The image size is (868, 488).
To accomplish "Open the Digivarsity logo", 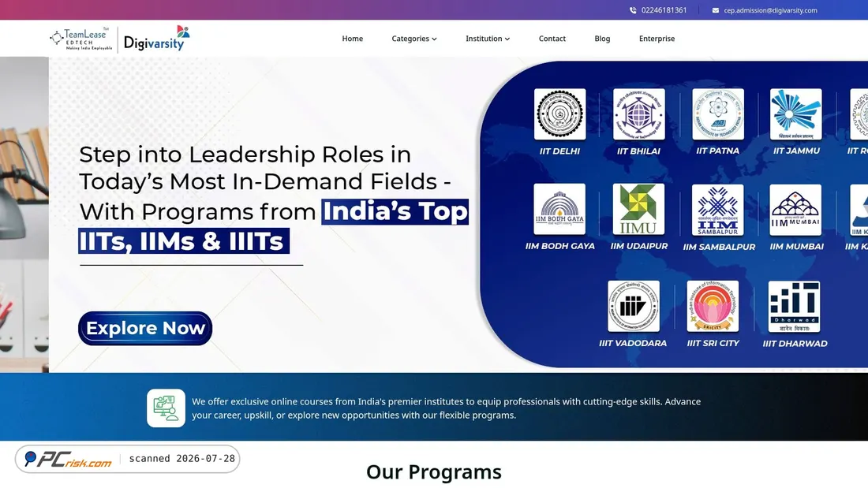I will (157, 38).
